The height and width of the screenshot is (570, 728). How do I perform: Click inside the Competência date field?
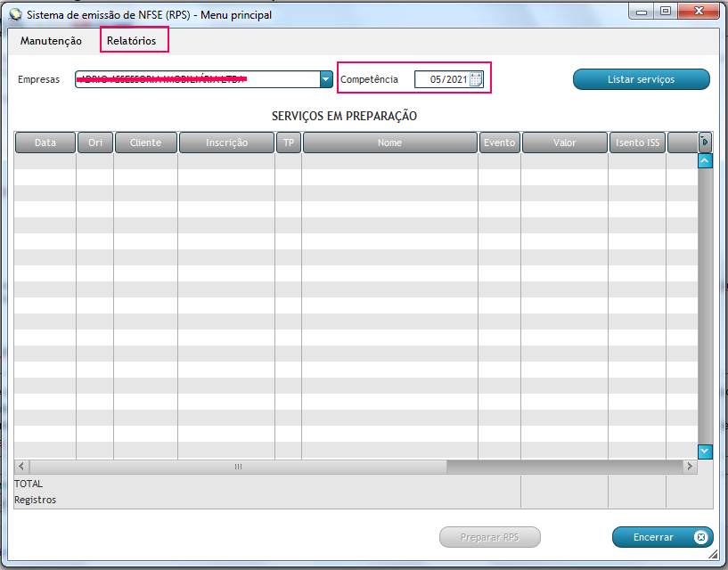point(442,80)
